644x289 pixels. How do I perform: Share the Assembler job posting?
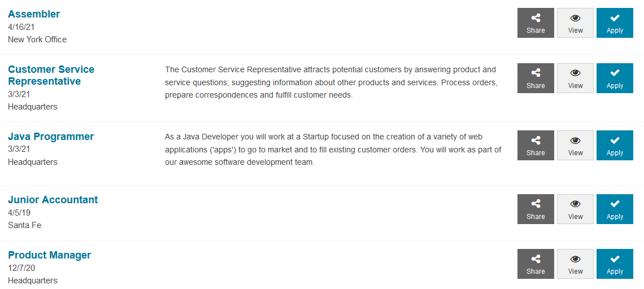536,23
